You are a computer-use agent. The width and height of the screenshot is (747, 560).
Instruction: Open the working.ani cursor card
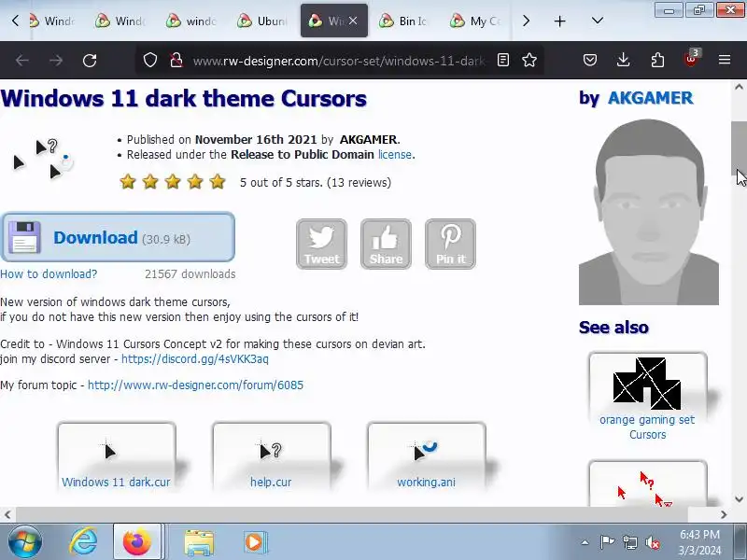point(427,456)
